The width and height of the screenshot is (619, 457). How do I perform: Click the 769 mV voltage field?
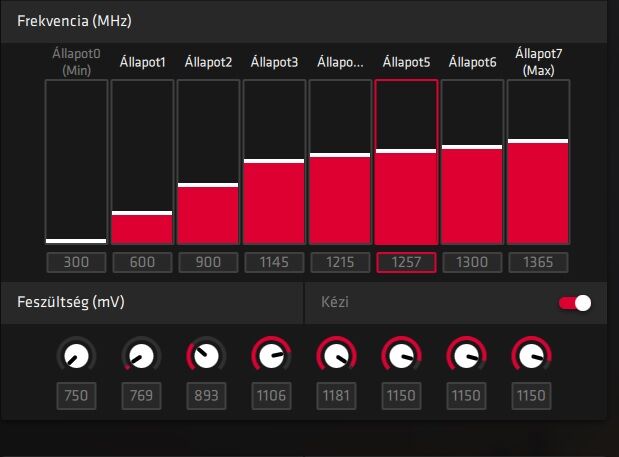(141, 395)
